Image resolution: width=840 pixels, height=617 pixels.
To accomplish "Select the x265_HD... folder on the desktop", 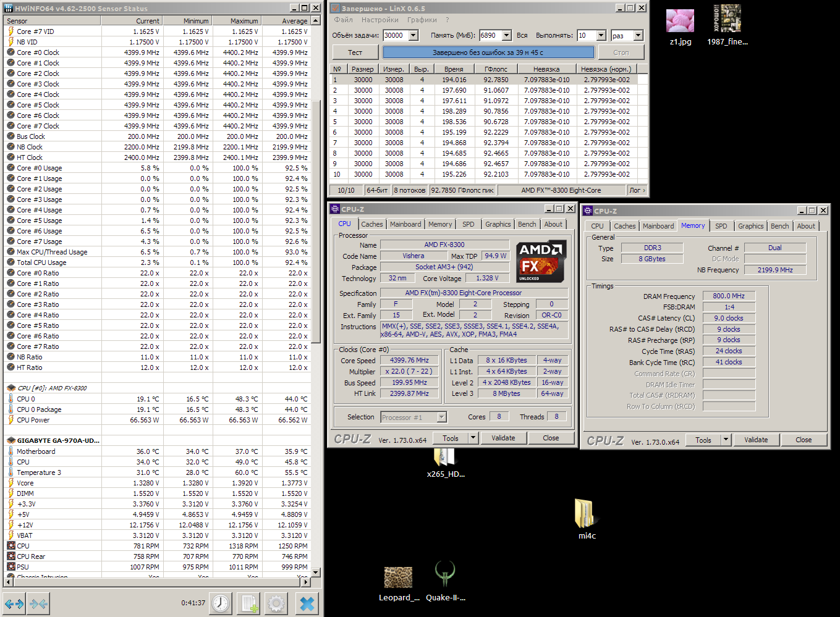I will click(x=446, y=464).
